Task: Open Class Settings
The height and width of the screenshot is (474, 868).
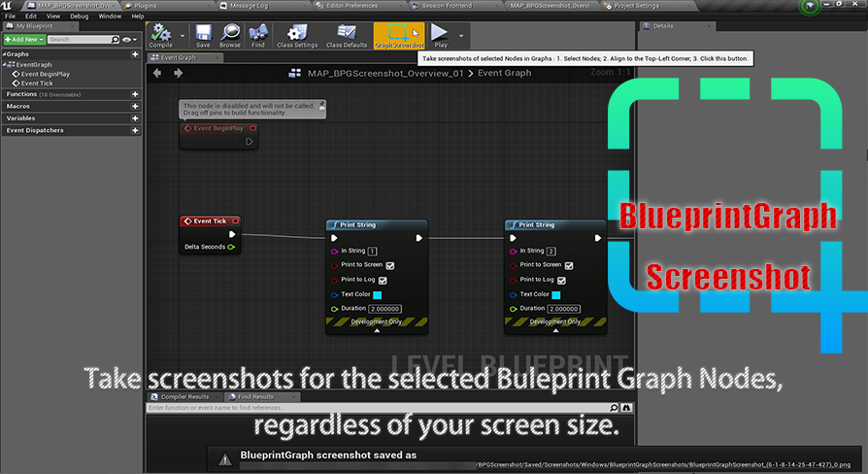Action: [x=297, y=35]
